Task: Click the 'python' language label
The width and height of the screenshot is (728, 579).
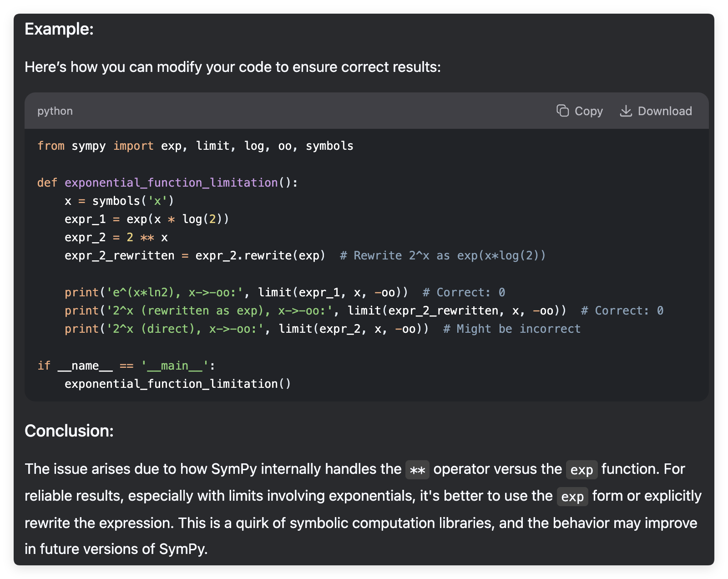Action: tap(55, 111)
